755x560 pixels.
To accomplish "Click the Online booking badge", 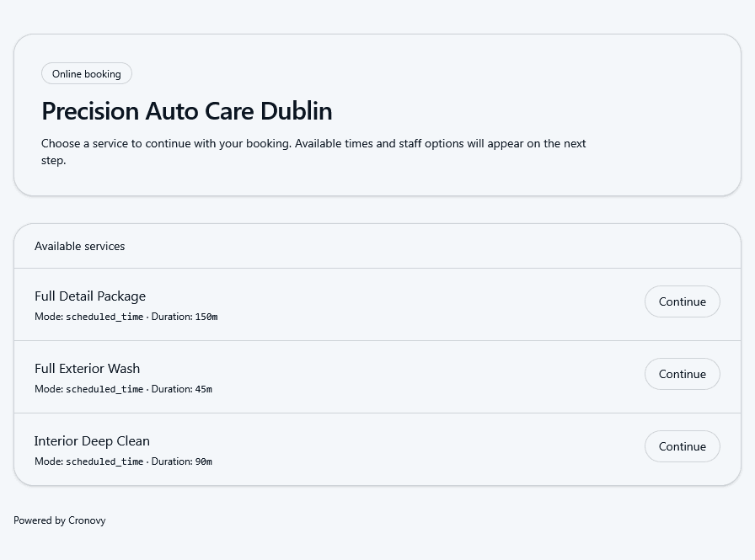I will coord(86,73).
